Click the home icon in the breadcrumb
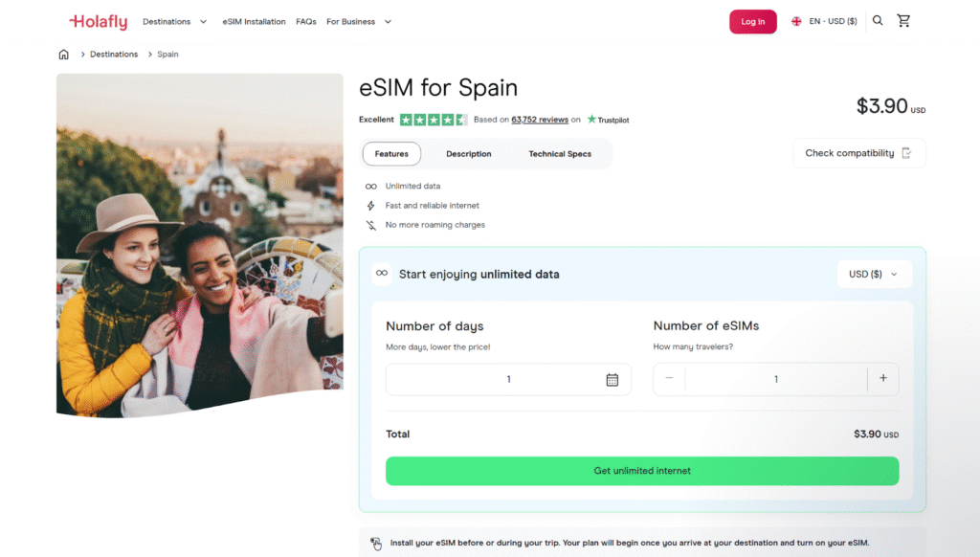 pos(63,55)
